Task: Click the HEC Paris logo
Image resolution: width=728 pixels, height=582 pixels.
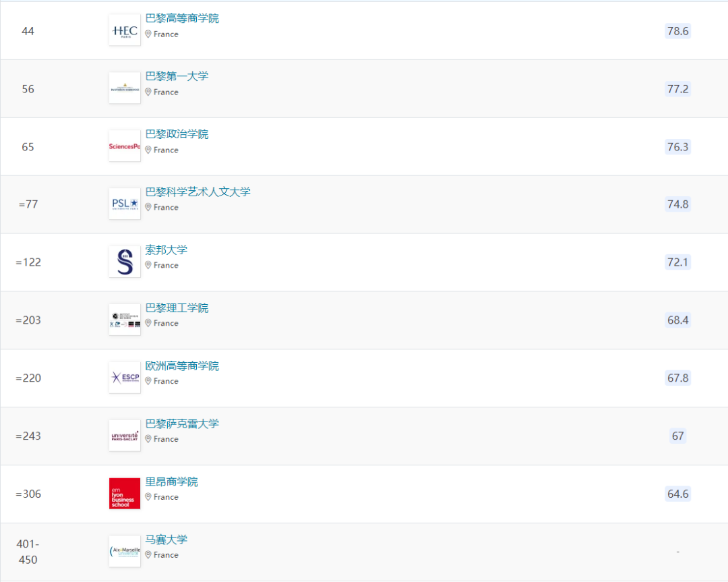Action: tap(124, 30)
